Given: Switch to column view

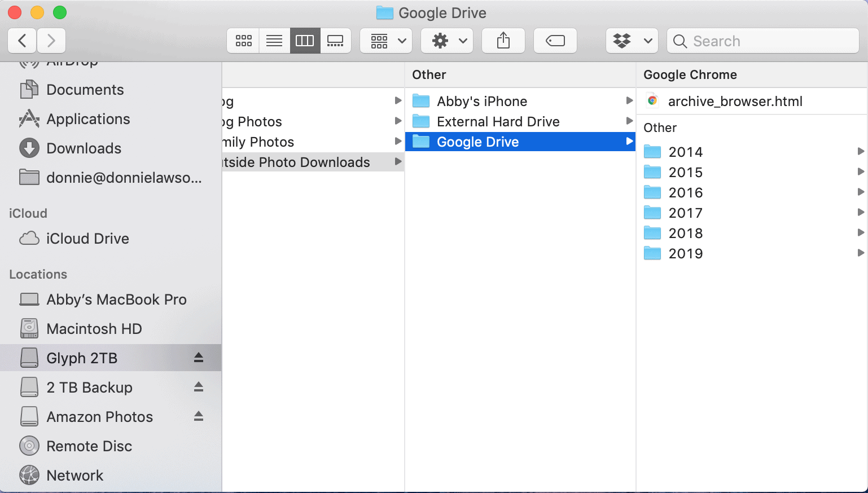Looking at the screenshot, I should [305, 41].
